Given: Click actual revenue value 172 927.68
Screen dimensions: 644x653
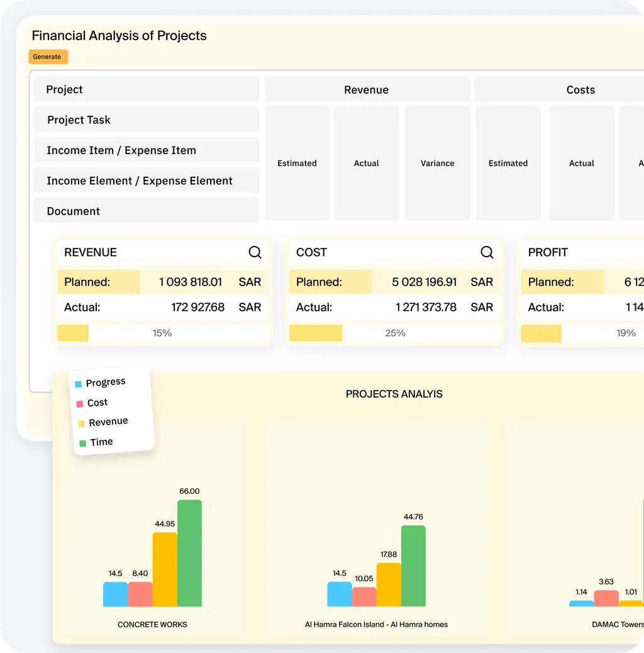Looking at the screenshot, I should point(197,308).
